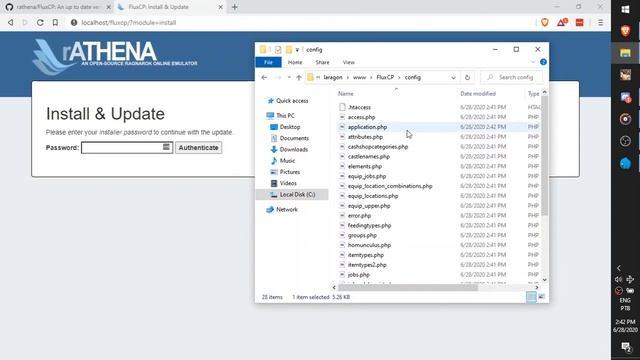This screenshot has height=360, width=640.
Task: Select the error.php file
Action: 359,216
